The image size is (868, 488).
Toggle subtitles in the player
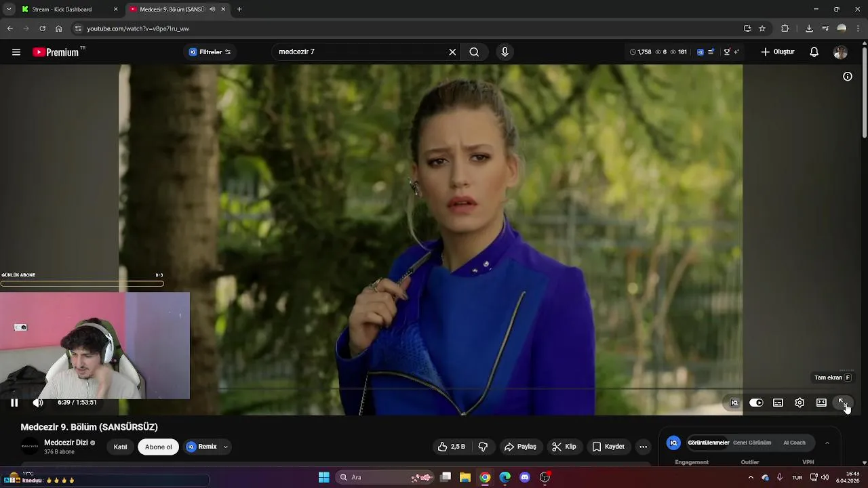pyautogui.click(x=778, y=403)
